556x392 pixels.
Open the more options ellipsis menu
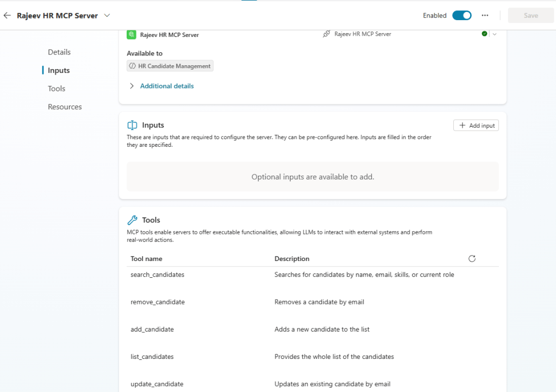[485, 16]
